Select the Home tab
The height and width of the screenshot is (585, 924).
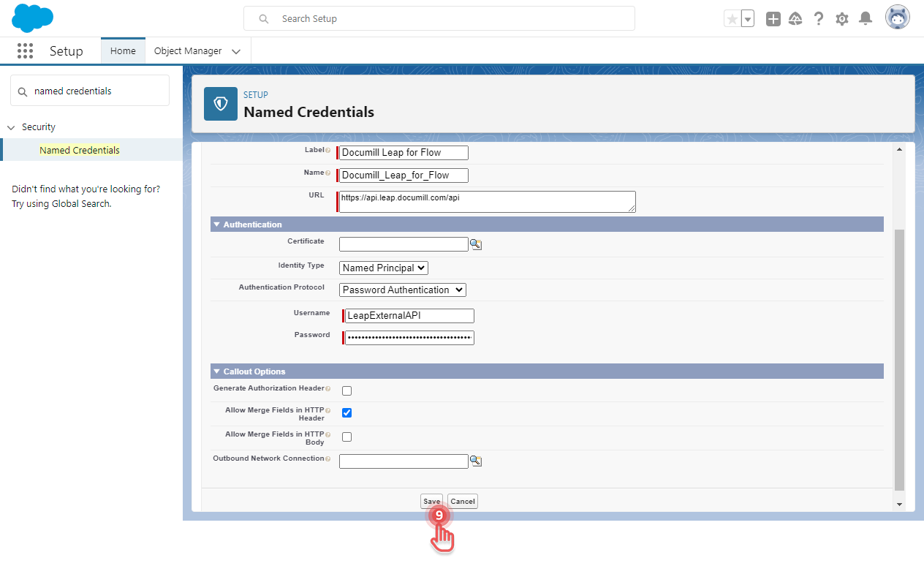coord(123,51)
